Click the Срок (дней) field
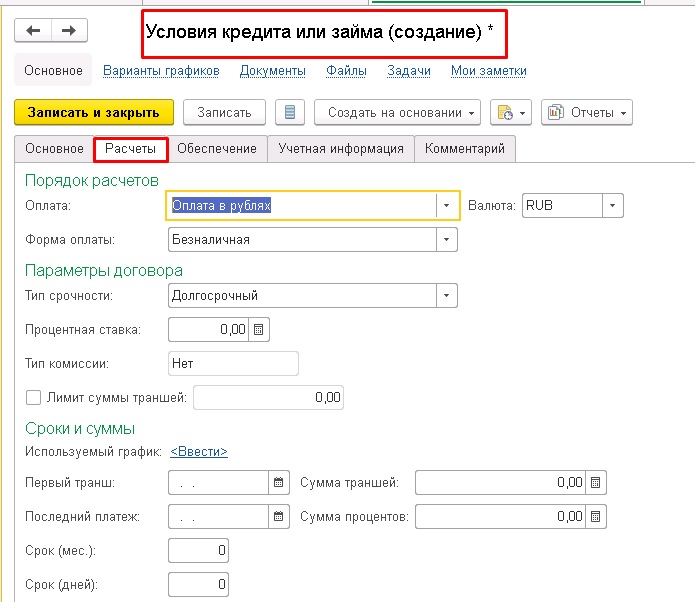 [199, 584]
